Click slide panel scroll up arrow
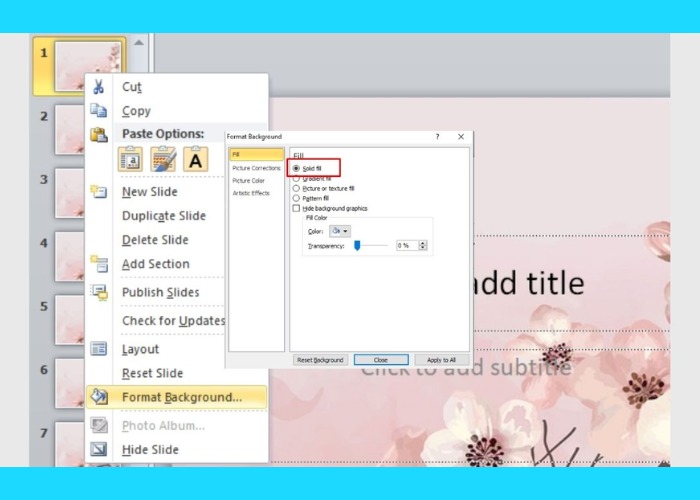 [x=139, y=43]
